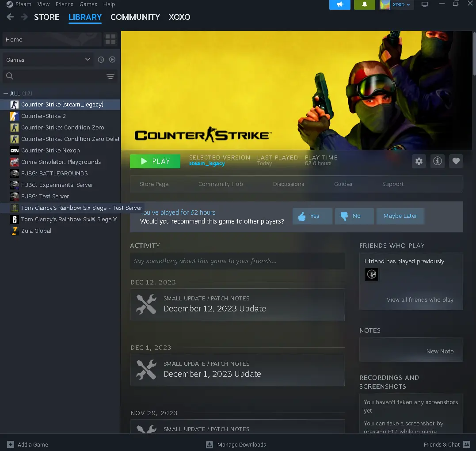Click Counter-Strike Nexon game icon
Viewport: 476px width, 451px height.
[15, 150]
